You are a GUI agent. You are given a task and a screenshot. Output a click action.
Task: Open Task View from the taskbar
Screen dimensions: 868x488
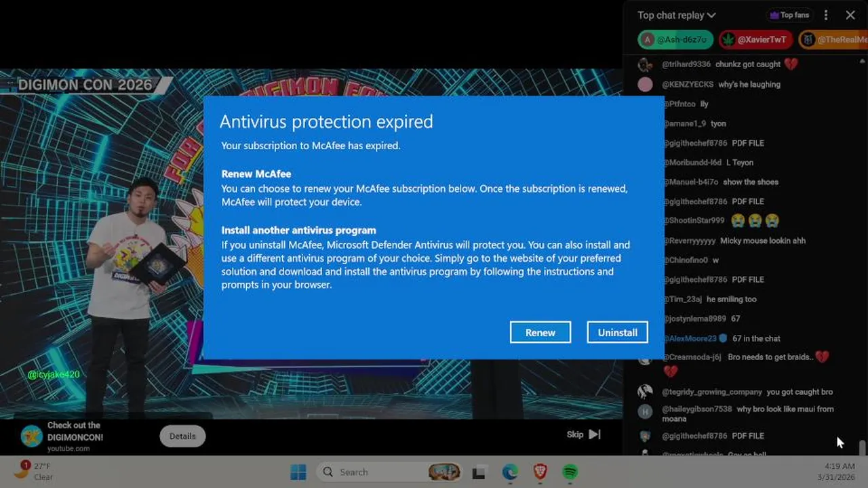[479, 472]
